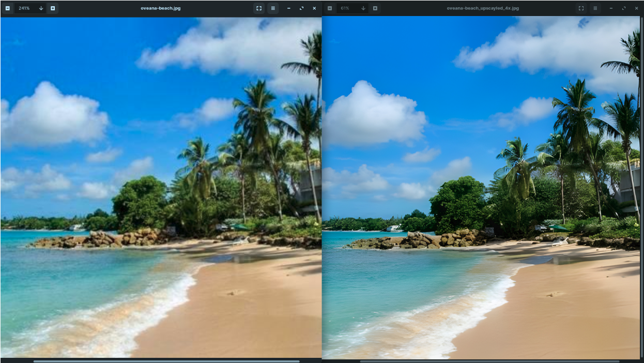This screenshot has height=363, width=644.
Task: Open zoom level dropdown showing 241%
Action: [x=41, y=8]
